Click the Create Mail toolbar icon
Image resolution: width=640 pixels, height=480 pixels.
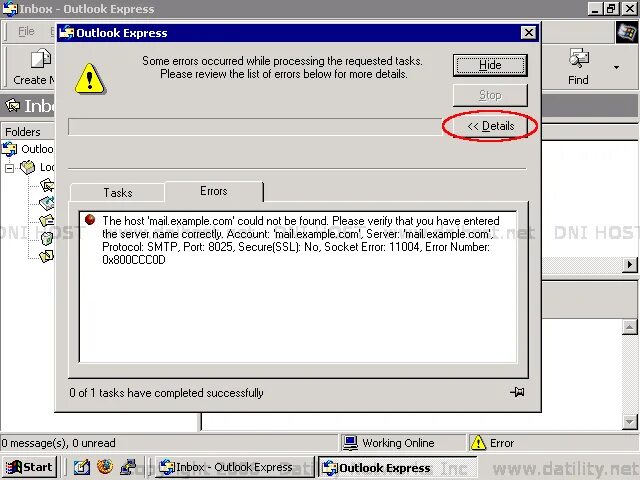[x=41, y=59]
